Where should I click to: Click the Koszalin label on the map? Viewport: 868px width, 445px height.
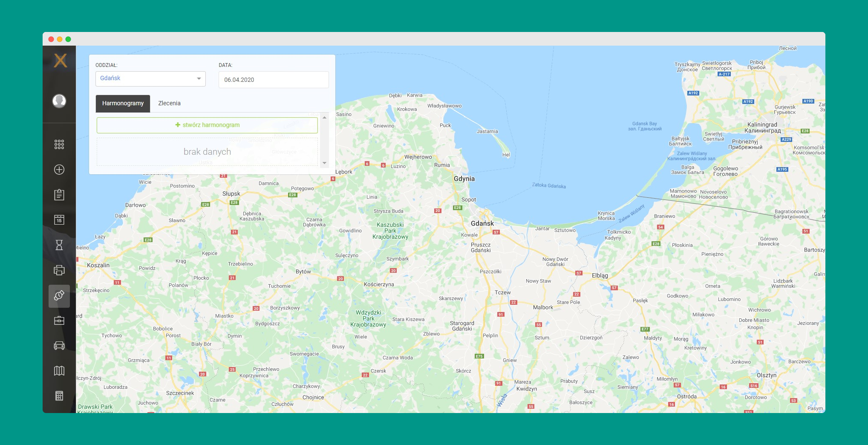tap(98, 266)
